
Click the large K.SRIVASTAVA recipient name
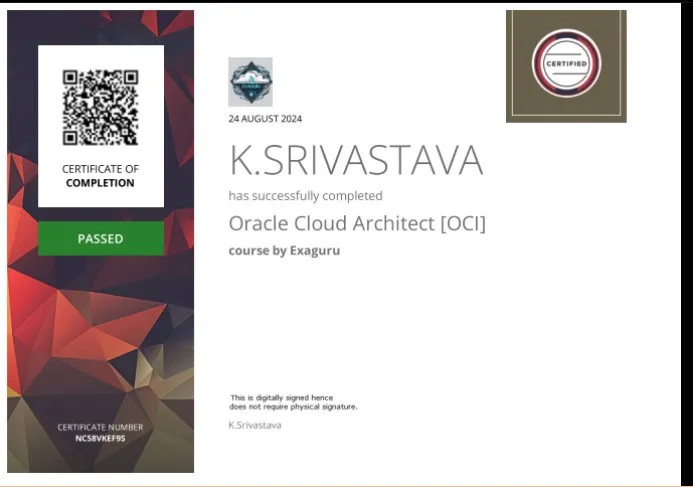tap(356, 161)
